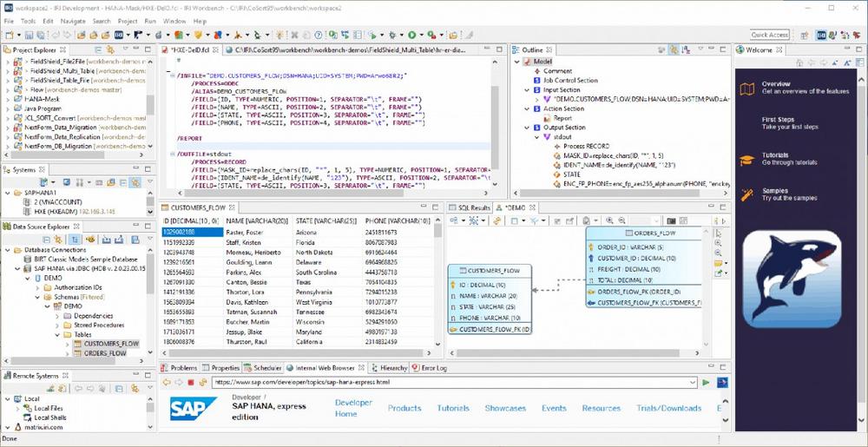Switch to the SQL Results tab

click(474, 208)
